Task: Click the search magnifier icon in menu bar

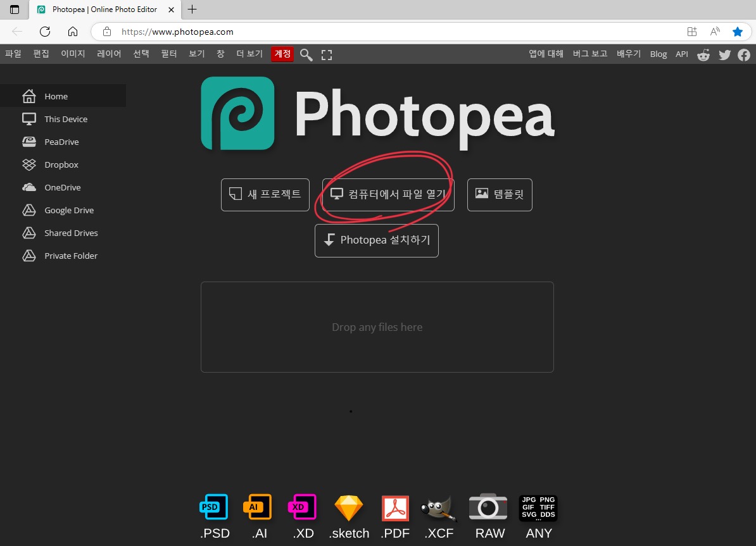Action: (x=306, y=54)
